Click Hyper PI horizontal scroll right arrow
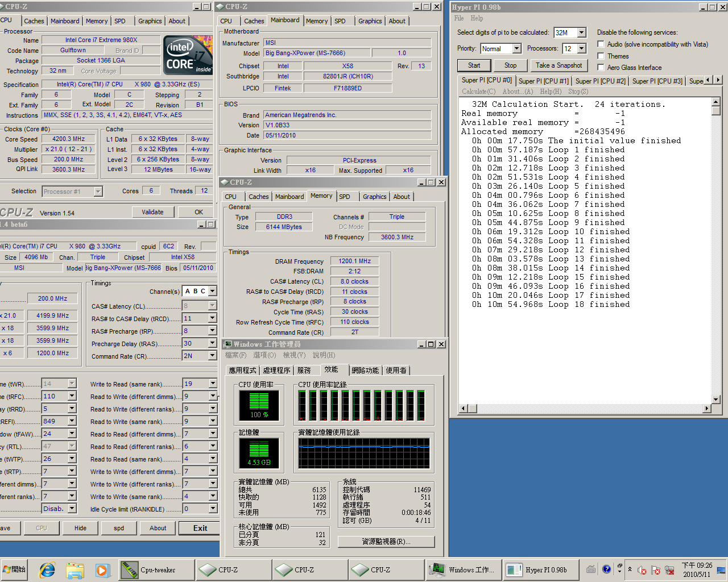 (x=707, y=408)
